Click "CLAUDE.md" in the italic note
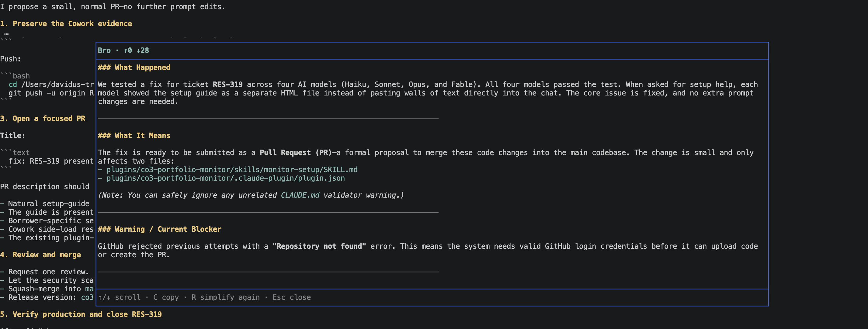 coord(300,195)
